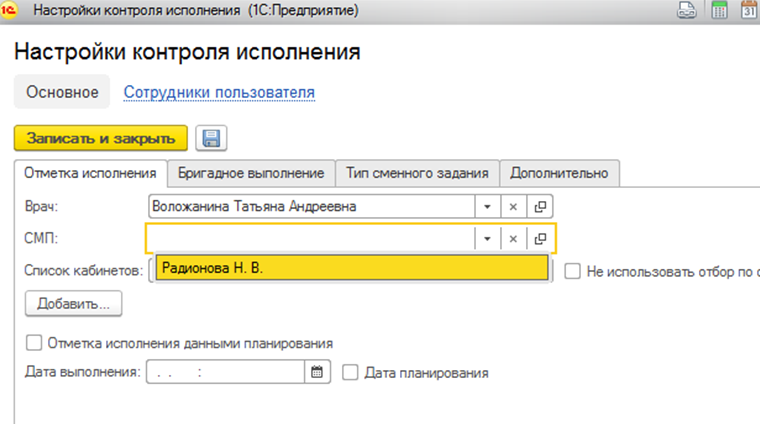Expand the Врач dropdown list
The height and width of the screenshot is (424, 760).
click(x=485, y=206)
